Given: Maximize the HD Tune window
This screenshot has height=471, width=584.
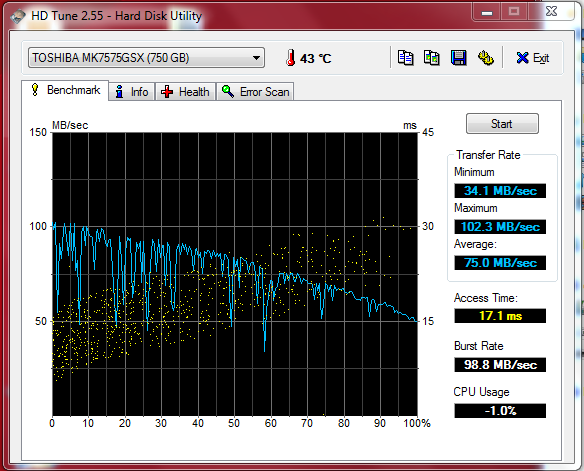Looking at the screenshot, I should pyautogui.click(x=514, y=12).
